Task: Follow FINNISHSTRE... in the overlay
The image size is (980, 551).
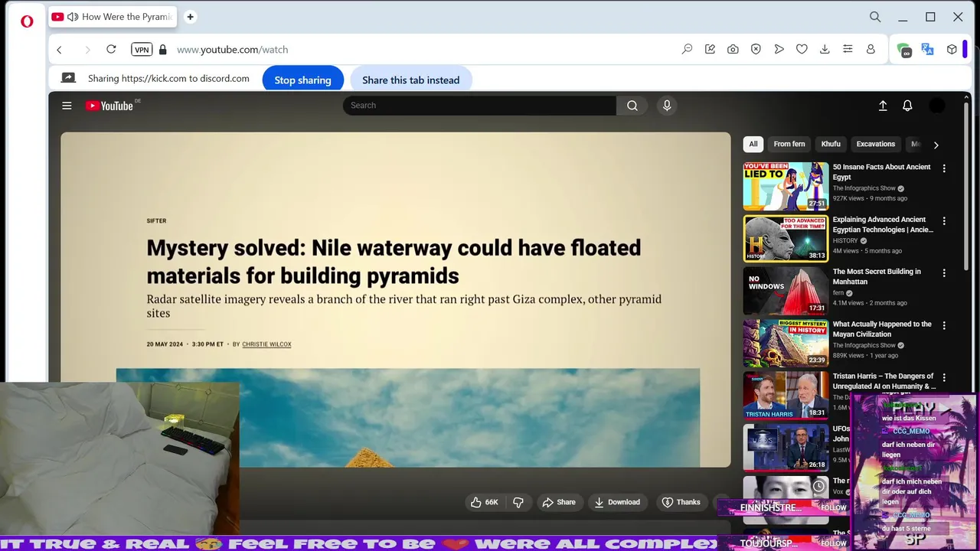Action: point(834,507)
